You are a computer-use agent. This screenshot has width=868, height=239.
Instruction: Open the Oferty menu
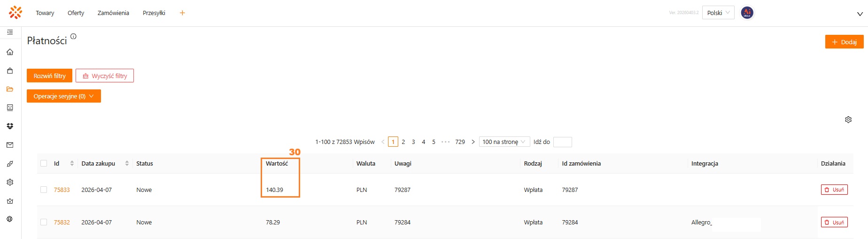[76, 13]
